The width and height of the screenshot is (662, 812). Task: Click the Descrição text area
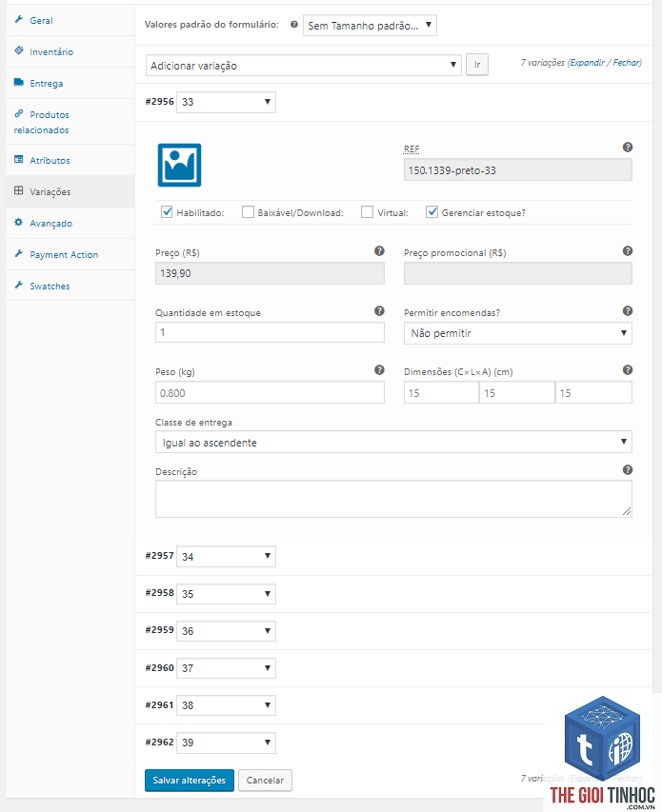(393, 499)
